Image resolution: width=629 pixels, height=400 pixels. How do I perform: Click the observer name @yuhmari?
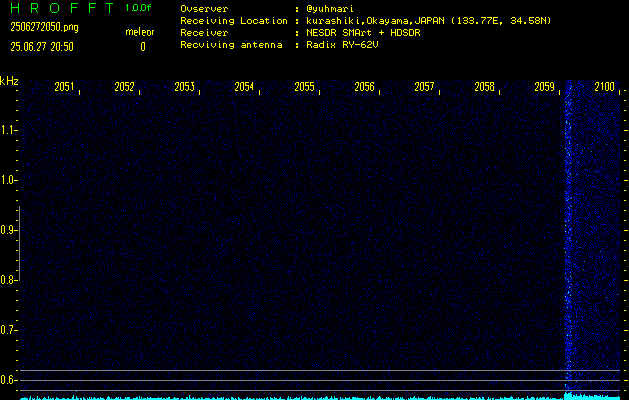[330, 9]
